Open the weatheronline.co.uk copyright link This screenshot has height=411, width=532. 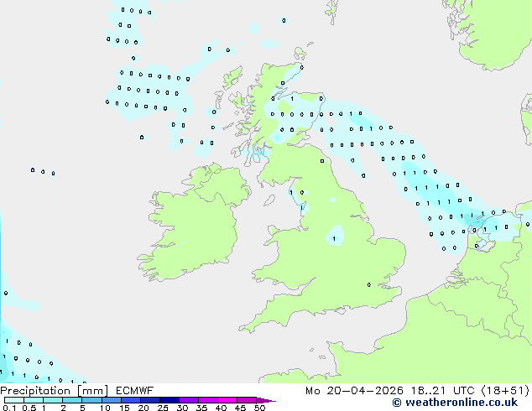click(455, 403)
